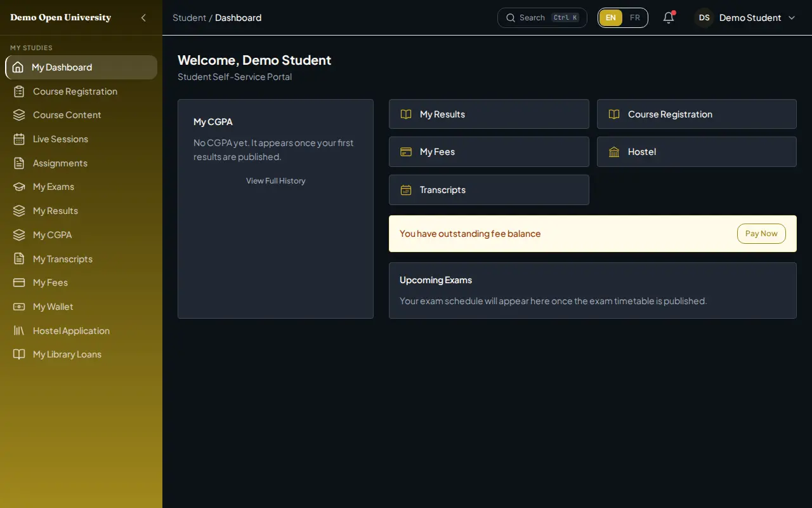Image resolution: width=812 pixels, height=508 pixels.
Task: Select the EN language option
Action: (x=611, y=18)
